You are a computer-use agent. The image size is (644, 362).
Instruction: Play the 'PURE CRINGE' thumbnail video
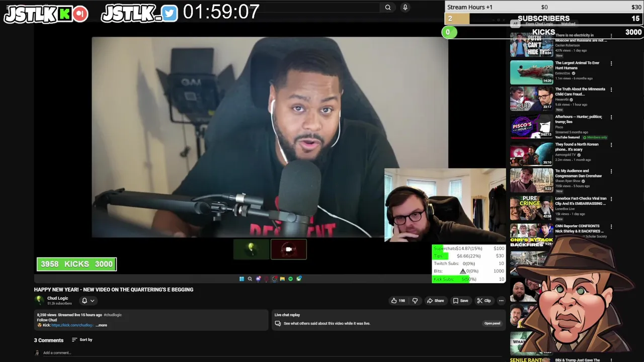click(531, 208)
